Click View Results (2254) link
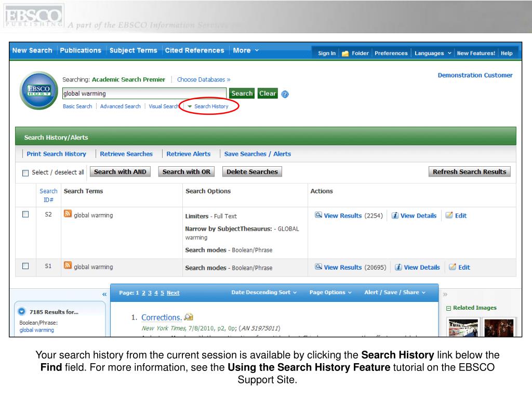 coord(343,216)
